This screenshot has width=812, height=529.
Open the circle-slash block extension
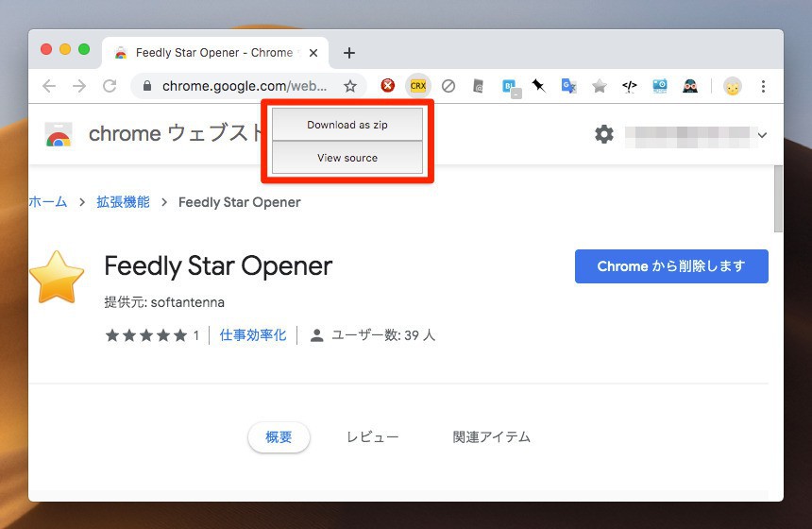coord(448,86)
